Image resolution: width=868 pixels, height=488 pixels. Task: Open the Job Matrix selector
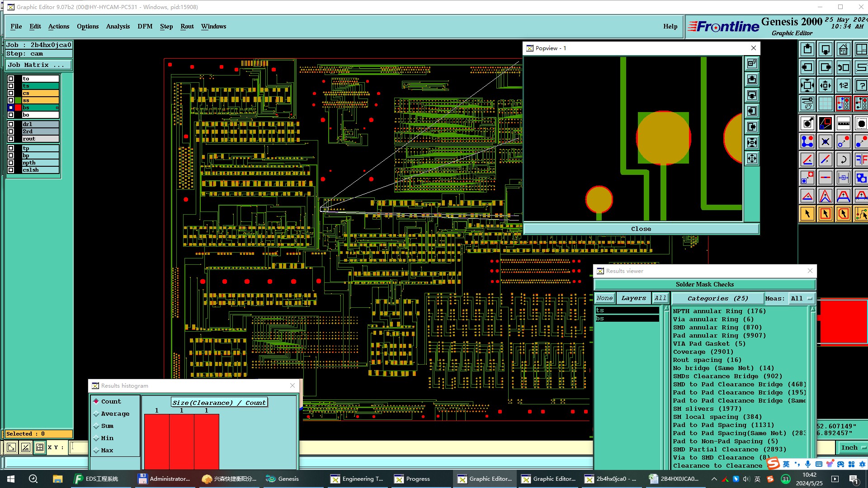tap(39, 65)
